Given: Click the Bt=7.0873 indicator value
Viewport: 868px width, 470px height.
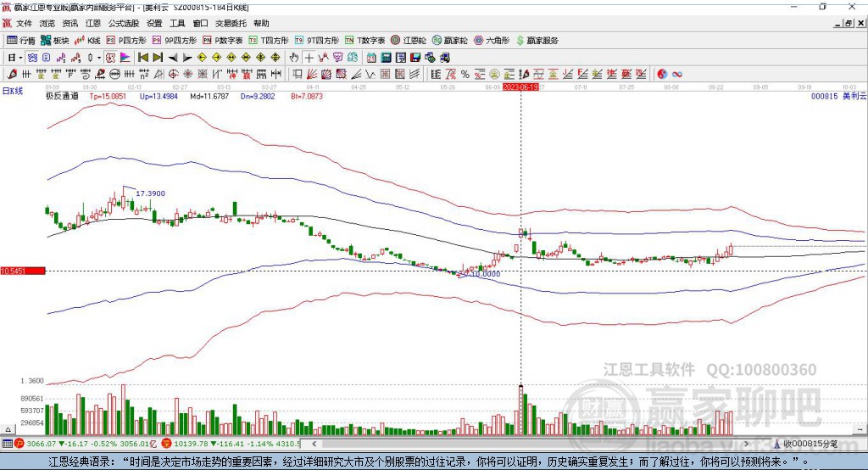Looking at the screenshot, I should (x=307, y=97).
